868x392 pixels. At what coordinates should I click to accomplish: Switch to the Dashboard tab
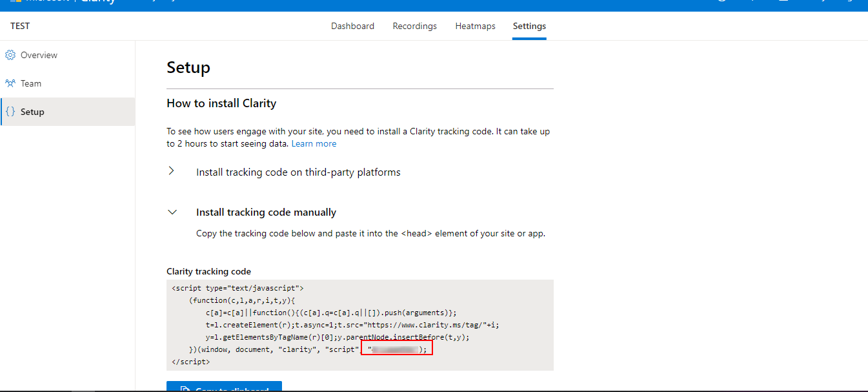(352, 26)
